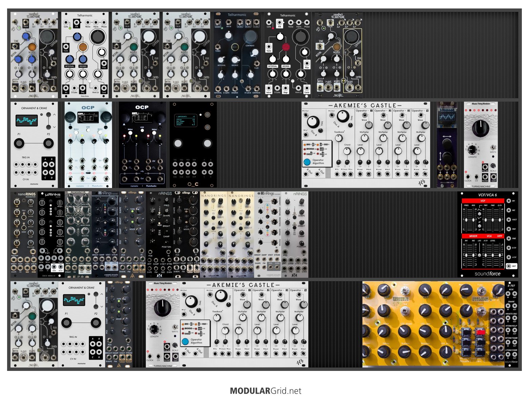The width and height of the screenshot is (532, 398).
Task: Click the blue Operator Algorithm button on lower Akemie's Castle
Action: [185, 341]
